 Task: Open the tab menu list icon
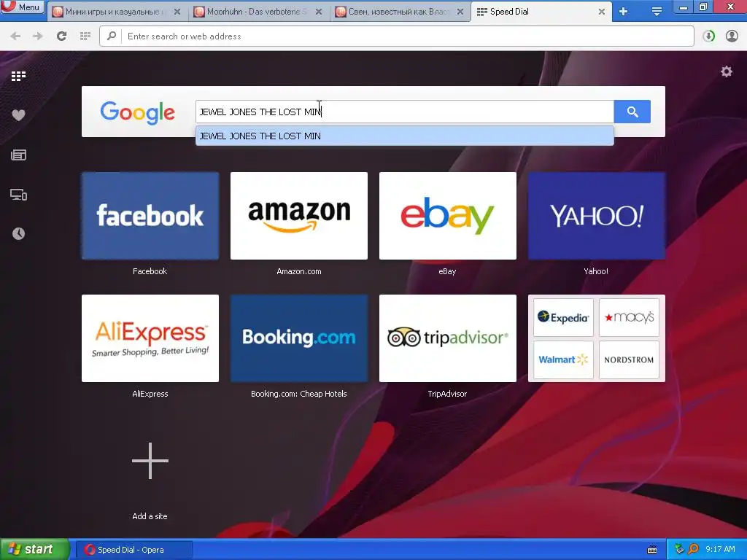coord(657,12)
